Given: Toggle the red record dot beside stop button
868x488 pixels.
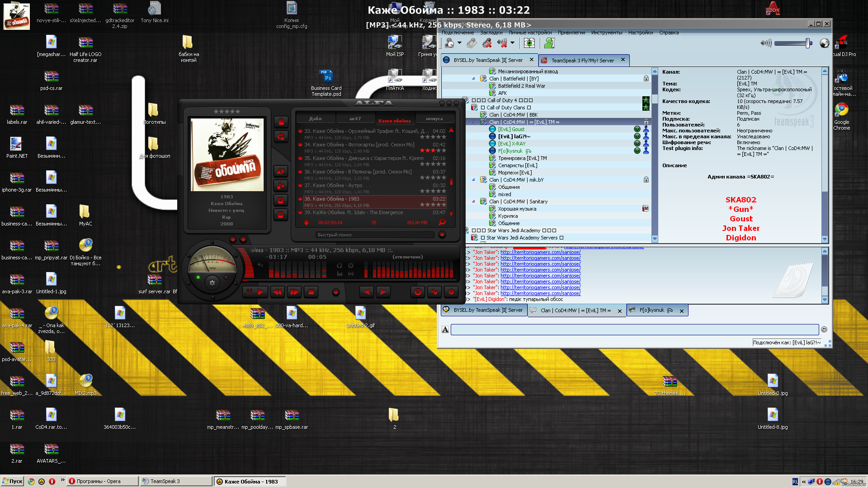Looking at the screenshot, I should point(335,292).
